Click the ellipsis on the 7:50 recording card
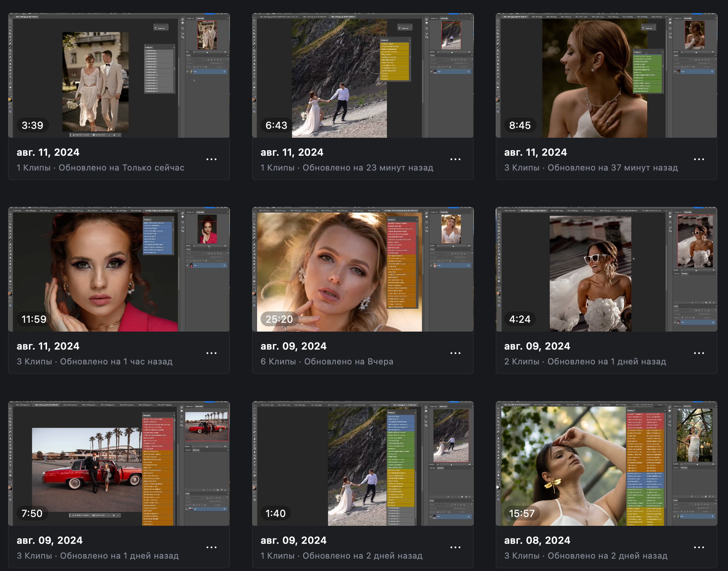The height and width of the screenshot is (571, 728). pos(211,547)
